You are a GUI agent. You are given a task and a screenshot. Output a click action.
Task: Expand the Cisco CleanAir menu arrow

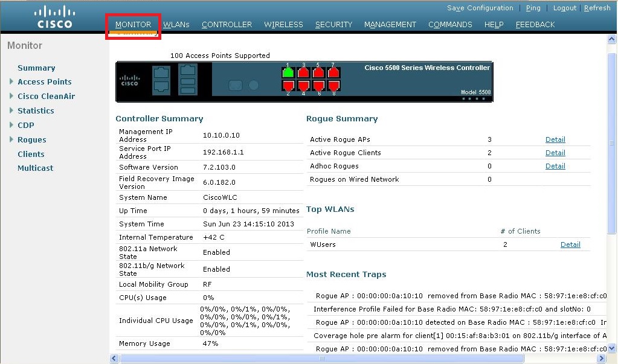(11, 96)
